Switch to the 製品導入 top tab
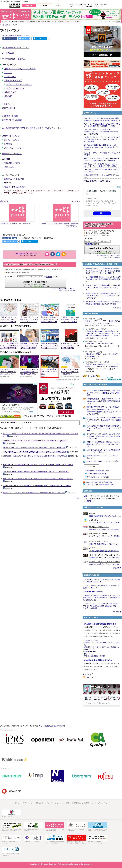122x868 pixels. coord(59,5)
